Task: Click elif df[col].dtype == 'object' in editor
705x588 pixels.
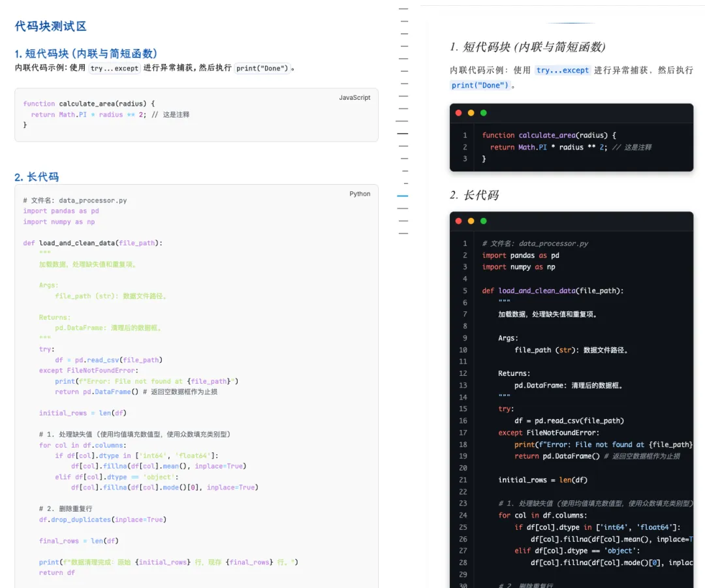Action: [x=117, y=477]
